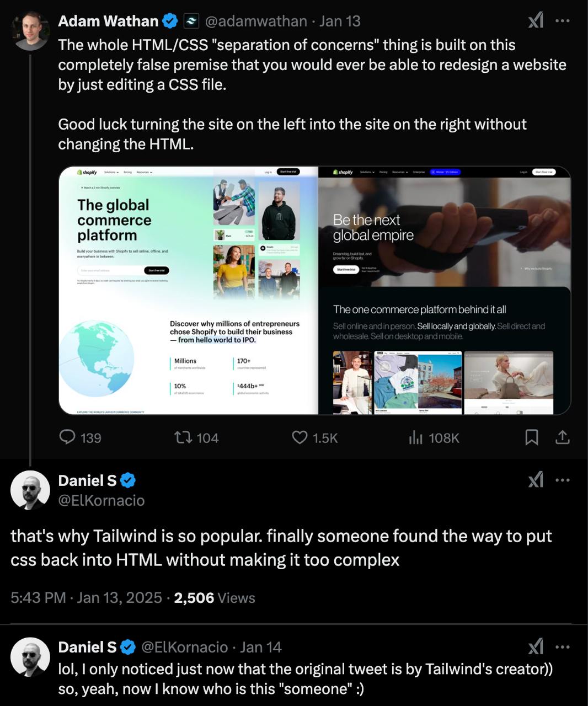Viewport: 588px width, 706px height.
Task: Like Adam Wathan's tweet
Action: (300, 437)
